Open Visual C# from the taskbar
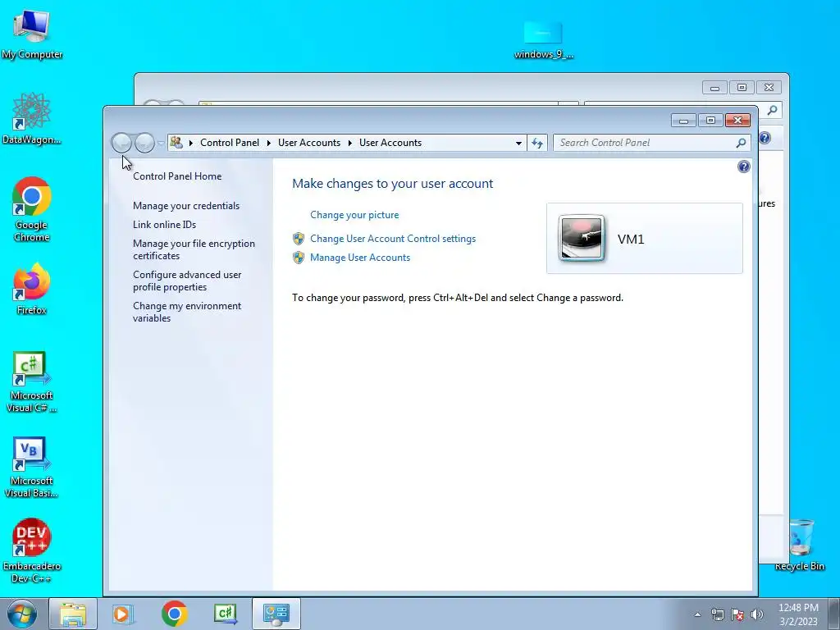The image size is (840, 630). pos(226,614)
